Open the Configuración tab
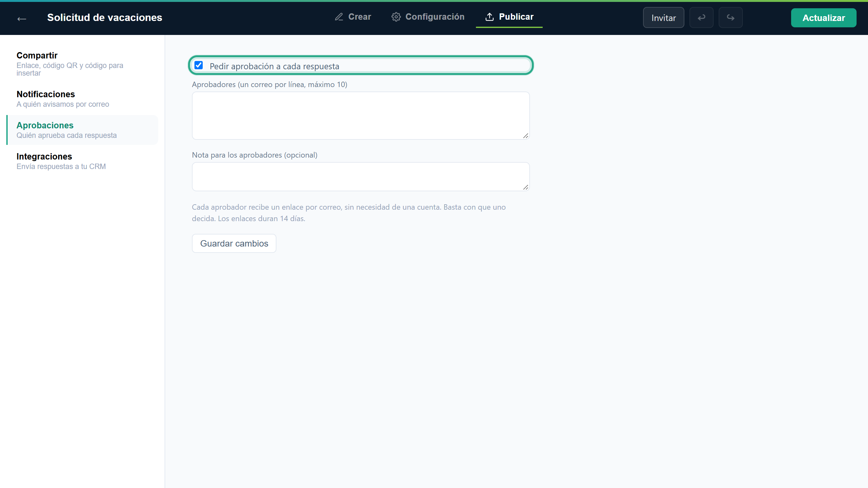868x488 pixels. pyautogui.click(x=428, y=17)
